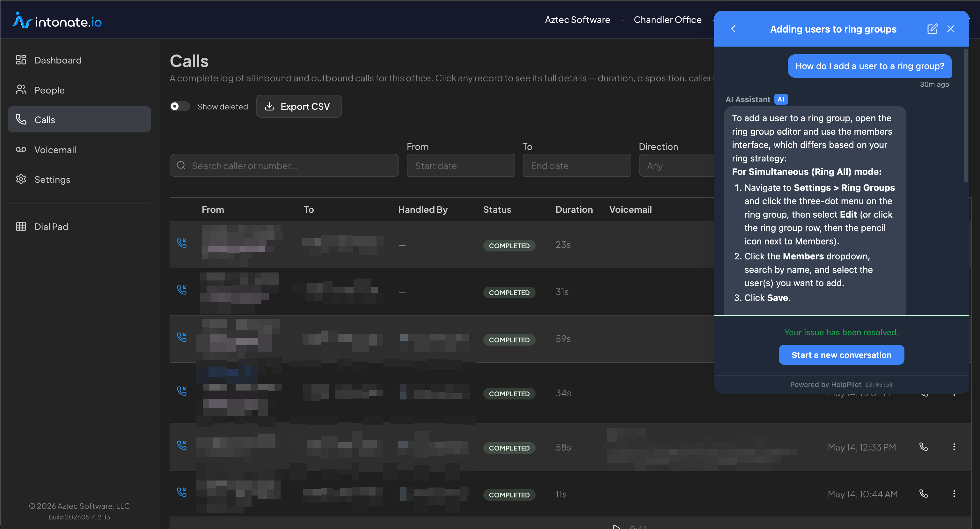The height and width of the screenshot is (529, 980).
Task: Click the search caller or number field
Action: pos(284,166)
